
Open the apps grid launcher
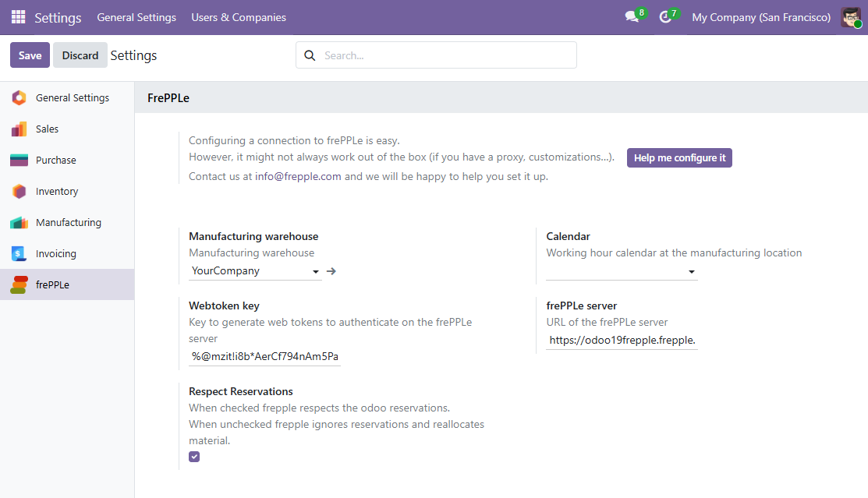17,16
